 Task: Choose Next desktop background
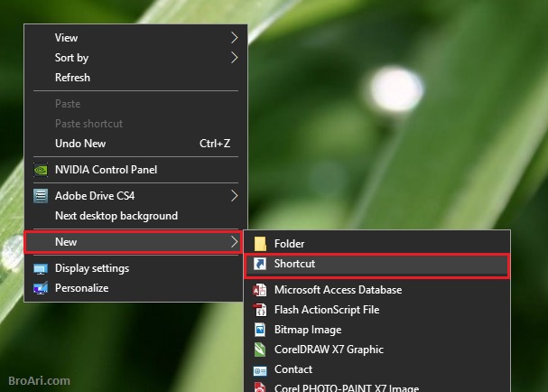[x=136, y=216]
